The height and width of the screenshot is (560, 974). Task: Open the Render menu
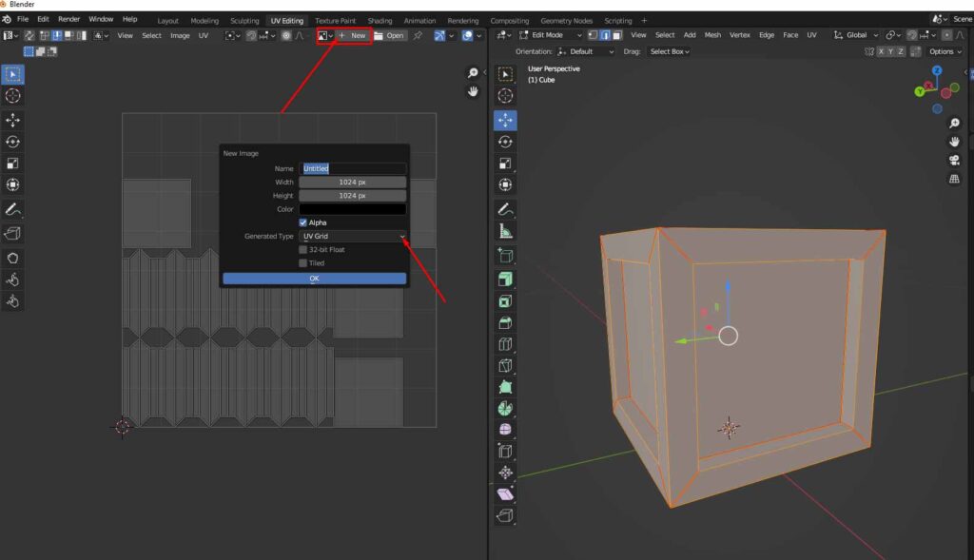(68, 19)
